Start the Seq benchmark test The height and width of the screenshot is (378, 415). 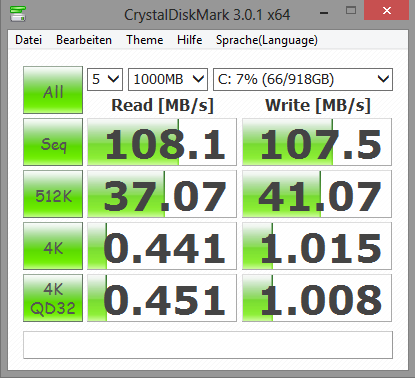pyautogui.click(x=53, y=142)
